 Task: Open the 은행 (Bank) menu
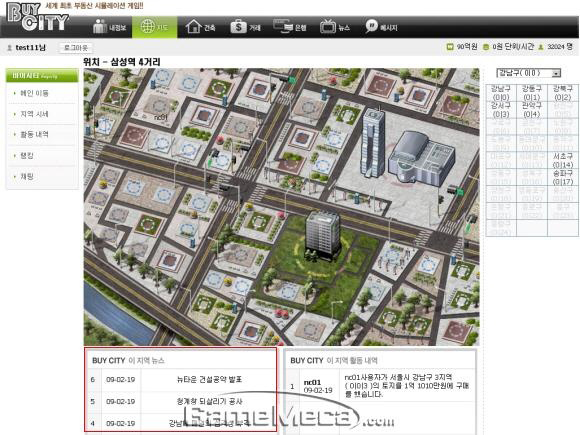290,27
